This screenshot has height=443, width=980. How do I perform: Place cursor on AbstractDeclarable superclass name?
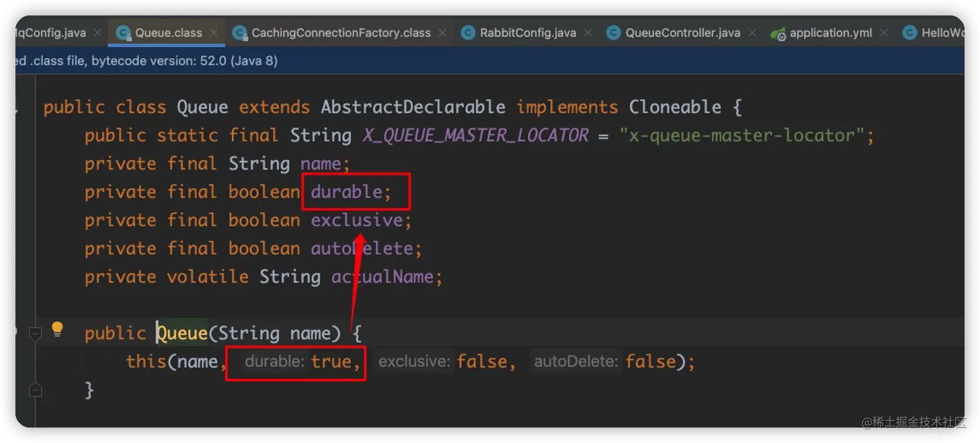413,107
